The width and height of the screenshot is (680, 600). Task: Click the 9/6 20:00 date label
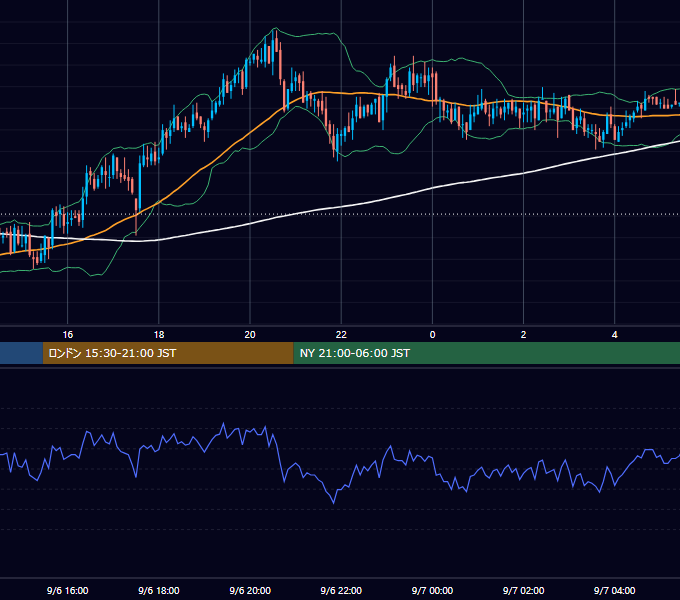[250, 590]
